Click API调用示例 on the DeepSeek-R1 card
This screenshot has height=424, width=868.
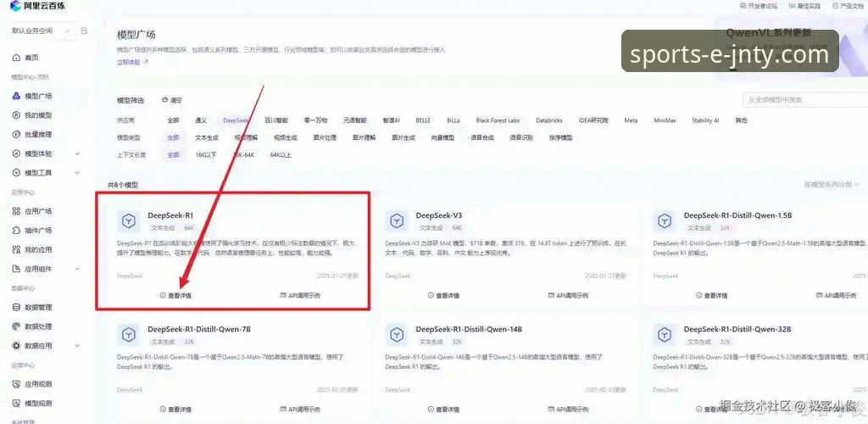point(300,296)
